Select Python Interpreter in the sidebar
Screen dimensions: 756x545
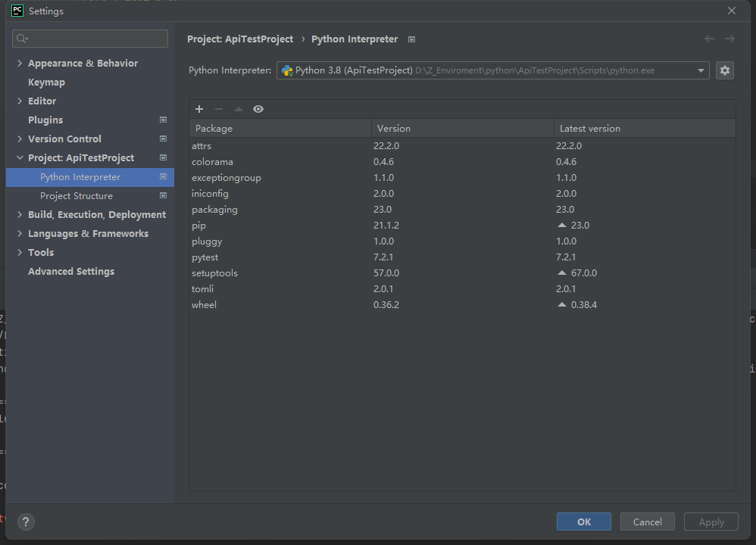pyautogui.click(x=90, y=177)
